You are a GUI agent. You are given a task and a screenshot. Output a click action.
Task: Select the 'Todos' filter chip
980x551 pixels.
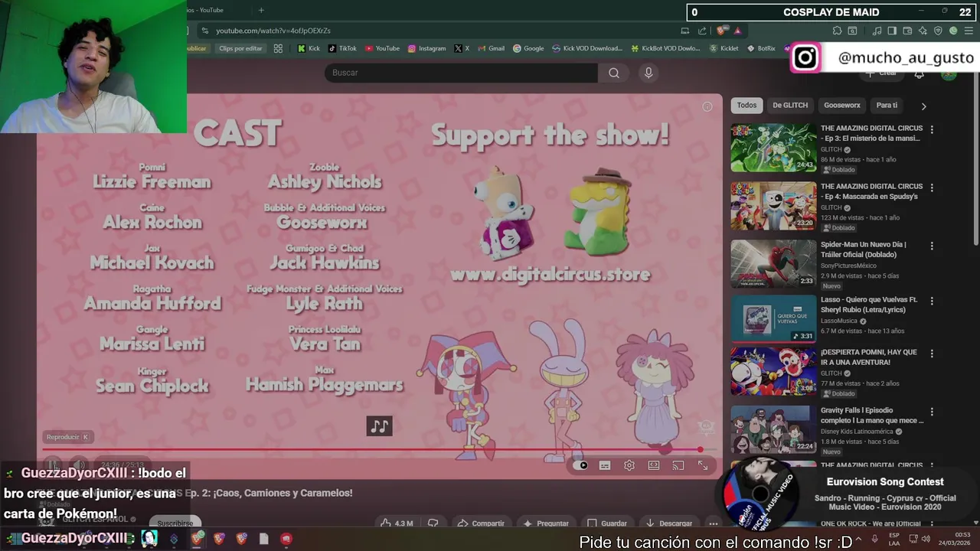(746, 106)
